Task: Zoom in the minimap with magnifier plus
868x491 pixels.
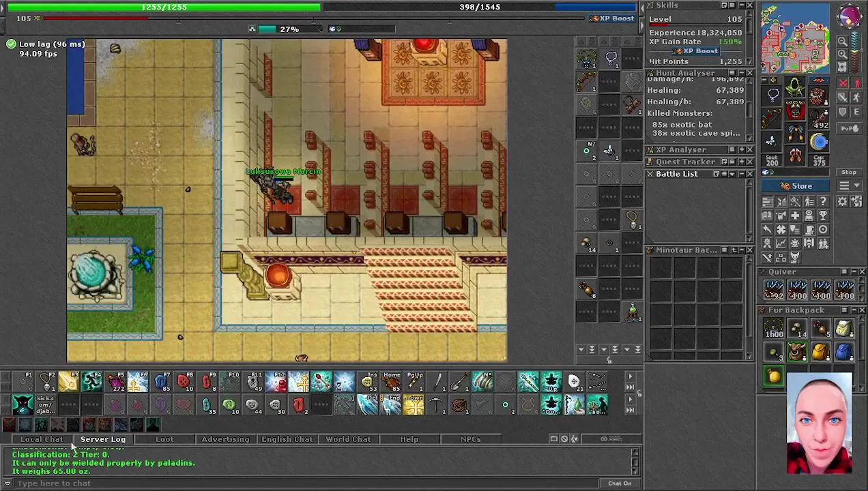Action: pyautogui.click(x=843, y=54)
